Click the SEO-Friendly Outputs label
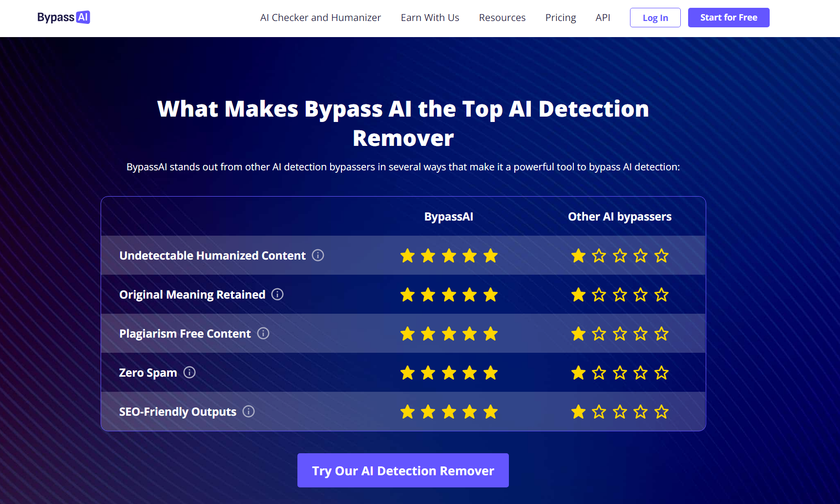840x504 pixels. coord(178,412)
